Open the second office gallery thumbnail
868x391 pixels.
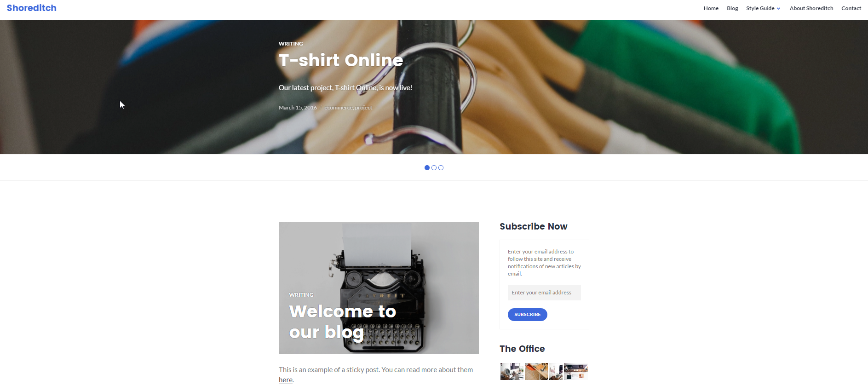(536, 371)
